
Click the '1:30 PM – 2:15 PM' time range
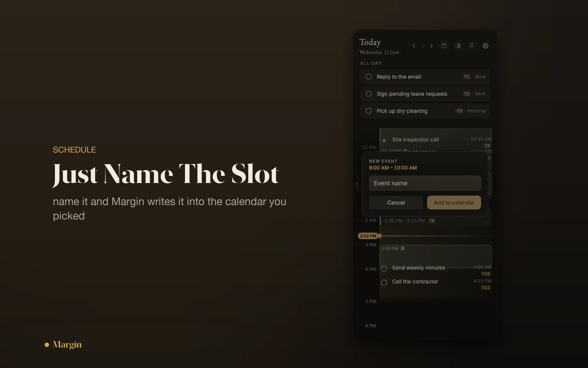(404, 221)
